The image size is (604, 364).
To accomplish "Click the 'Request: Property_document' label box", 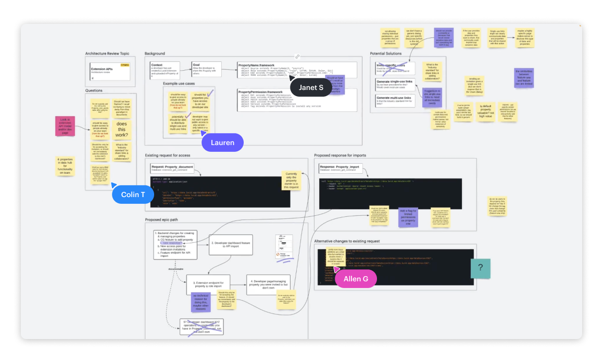I will (172, 169).
